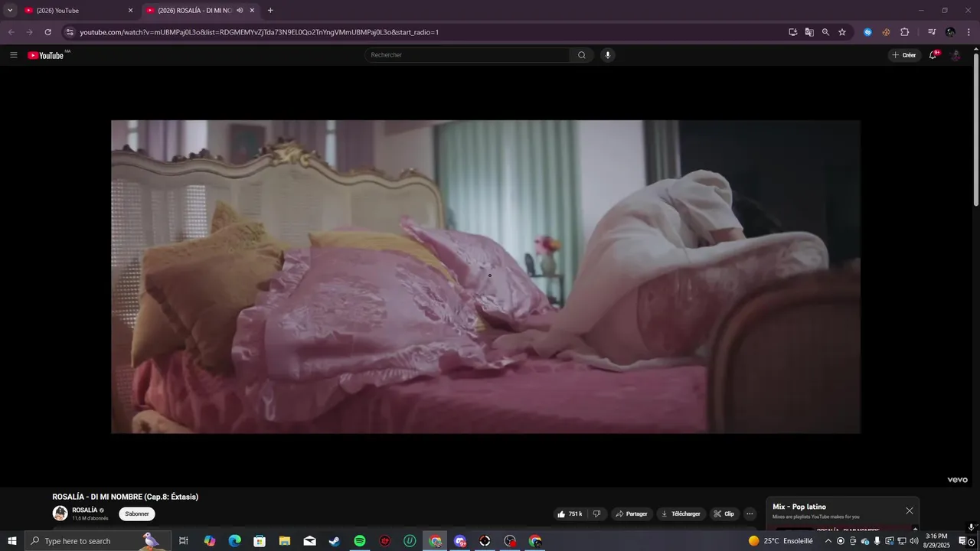This screenshot has width=980, height=551.
Task: Install app via address bar icon
Action: (793, 32)
